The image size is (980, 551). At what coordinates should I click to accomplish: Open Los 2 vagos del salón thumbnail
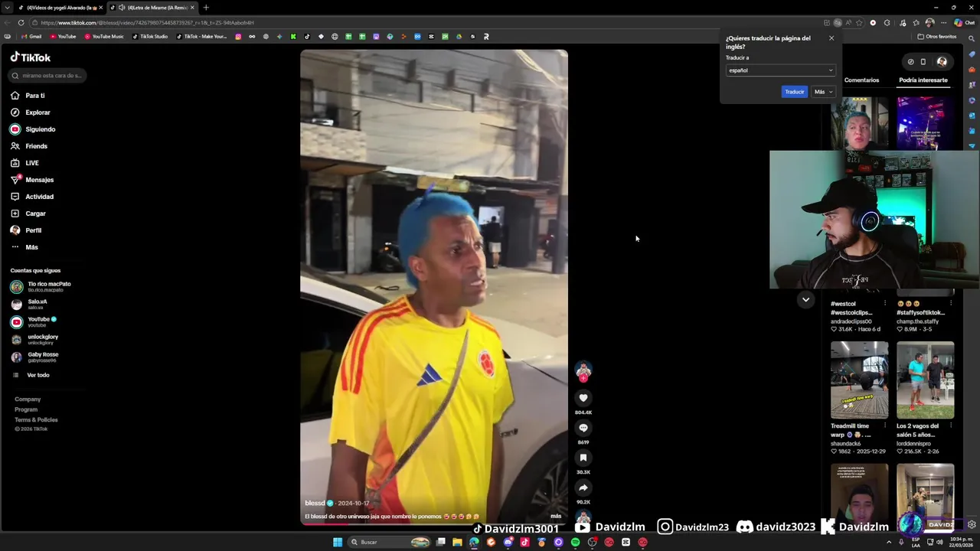[926, 380]
